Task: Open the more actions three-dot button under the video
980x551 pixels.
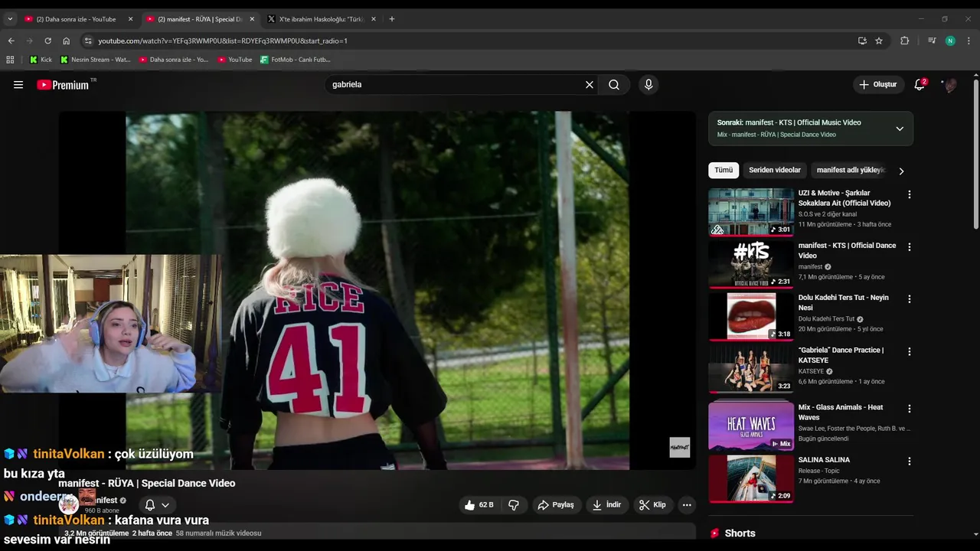Action: [687, 505]
